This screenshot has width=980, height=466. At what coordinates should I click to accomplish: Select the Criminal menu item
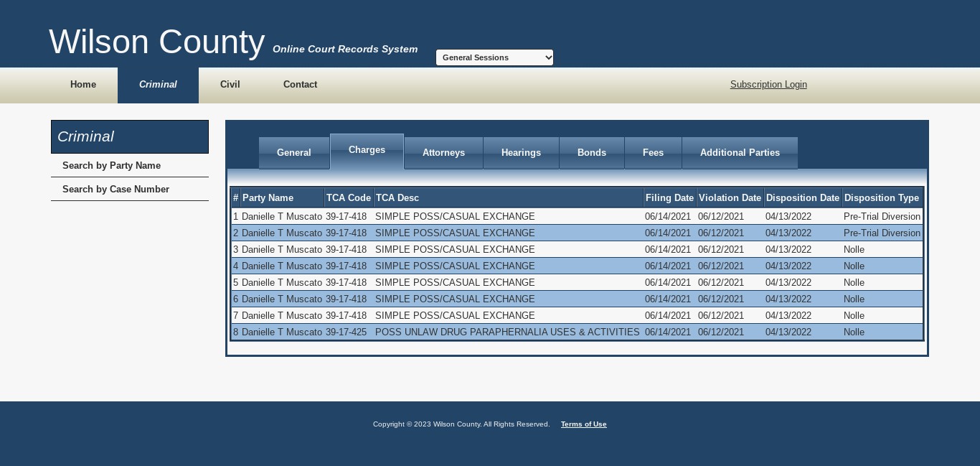point(158,85)
